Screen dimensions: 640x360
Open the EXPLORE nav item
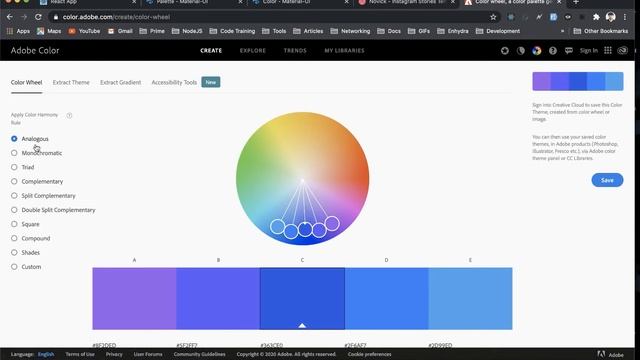pyautogui.click(x=253, y=51)
